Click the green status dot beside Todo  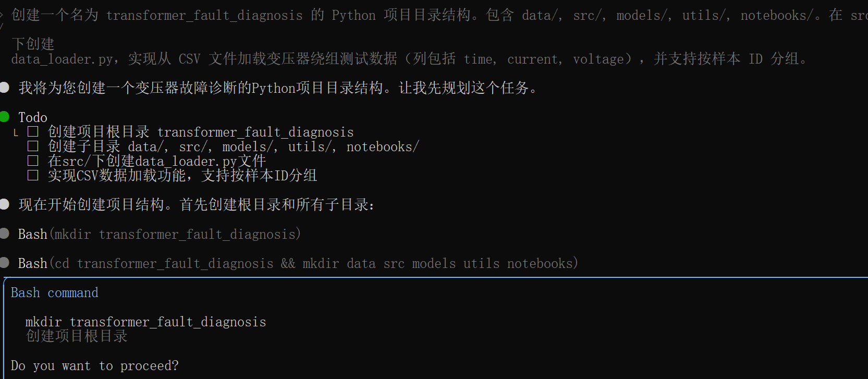[5, 116]
